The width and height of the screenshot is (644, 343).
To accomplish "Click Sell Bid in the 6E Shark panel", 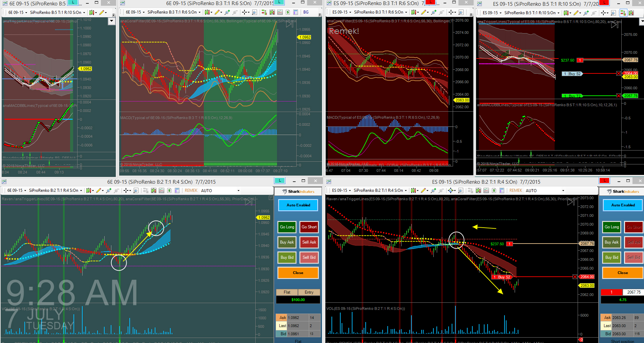I will point(309,257).
